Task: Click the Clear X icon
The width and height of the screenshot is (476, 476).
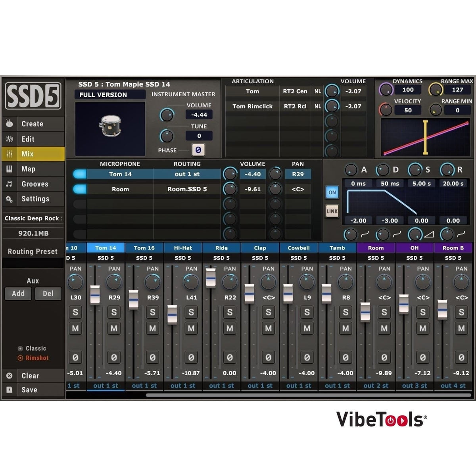Action: tap(10, 376)
